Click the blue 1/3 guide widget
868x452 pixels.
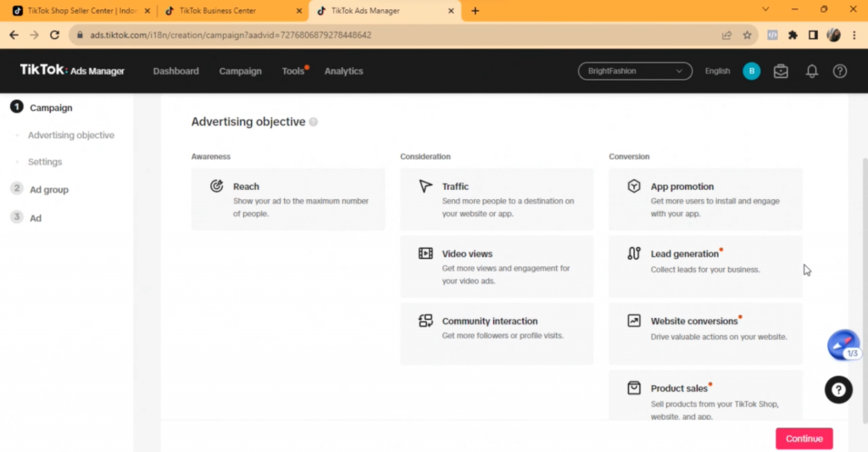coord(843,345)
